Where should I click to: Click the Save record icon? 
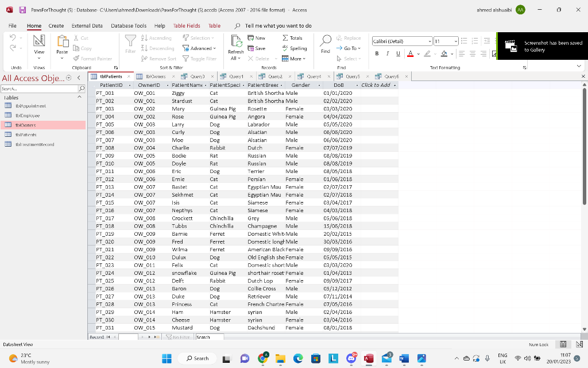coord(251,48)
